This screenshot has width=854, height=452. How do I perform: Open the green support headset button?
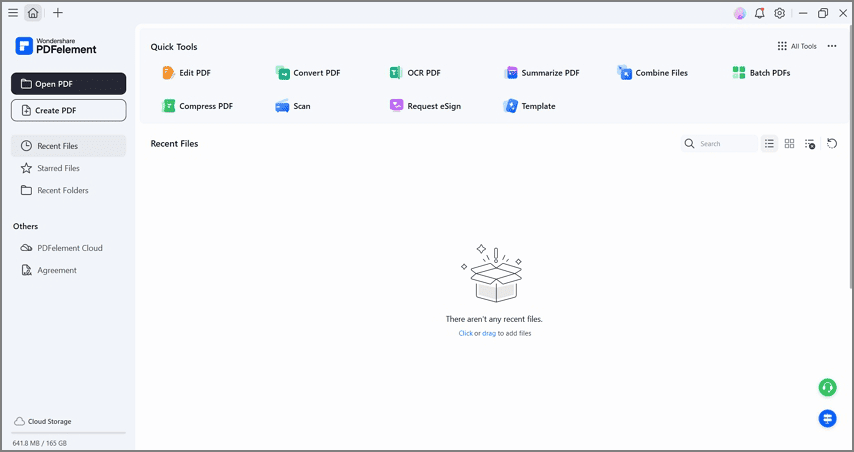point(827,388)
